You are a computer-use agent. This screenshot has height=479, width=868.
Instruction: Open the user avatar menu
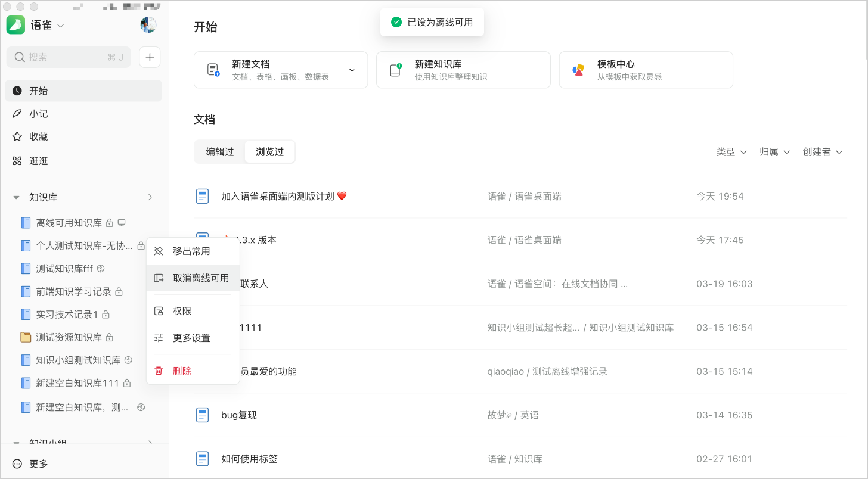(148, 25)
